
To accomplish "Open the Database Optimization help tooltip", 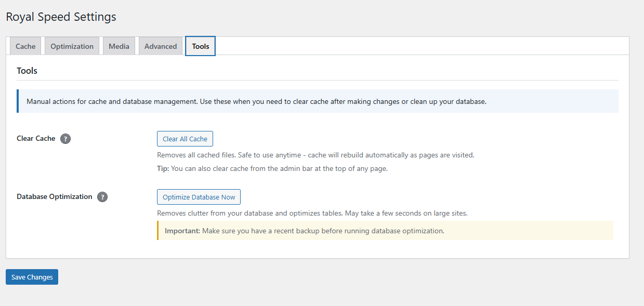I will (x=102, y=197).
